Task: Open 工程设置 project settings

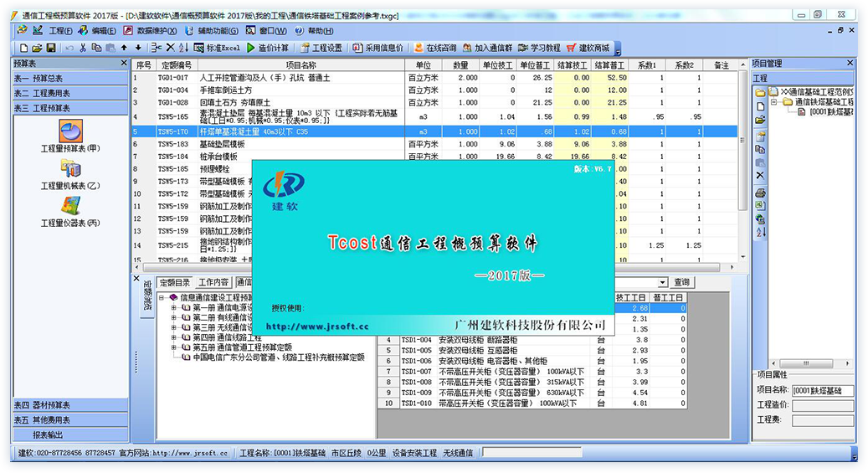Action: click(321, 49)
